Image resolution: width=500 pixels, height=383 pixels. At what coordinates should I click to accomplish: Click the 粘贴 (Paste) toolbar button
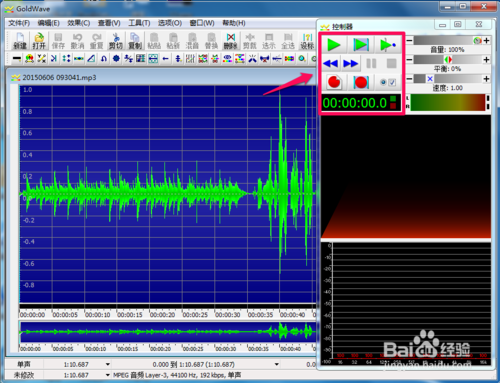coord(154,41)
